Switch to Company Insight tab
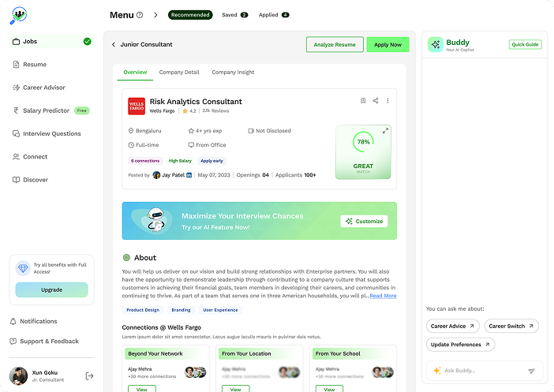 click(x=233, y=73)
